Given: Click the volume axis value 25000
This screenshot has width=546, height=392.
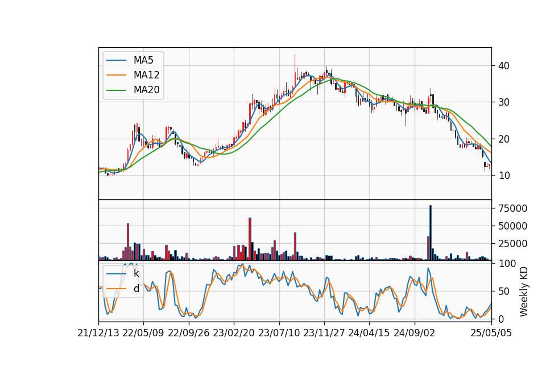Looking at the screenshot, I should (x=513, y=244).
